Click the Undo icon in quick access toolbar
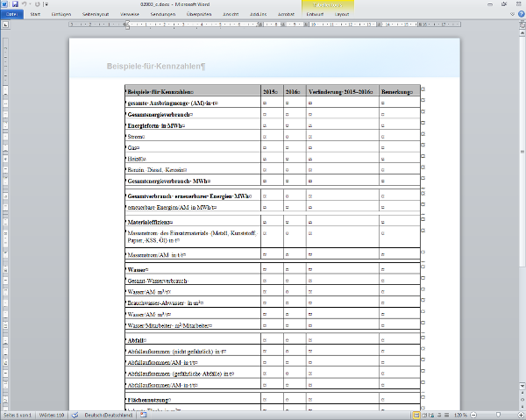The width and height of the screenshot is (526, 420). (25, 4)
